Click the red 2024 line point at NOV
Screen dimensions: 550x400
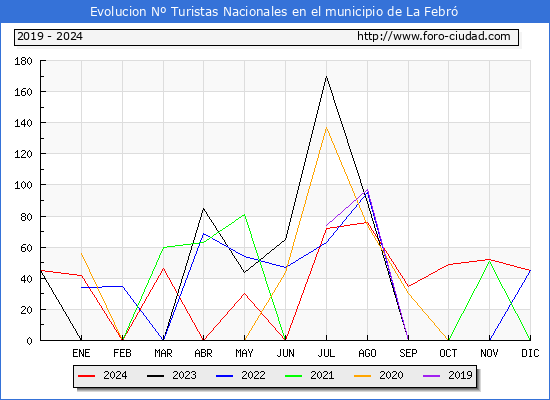(x=489, y=259)
